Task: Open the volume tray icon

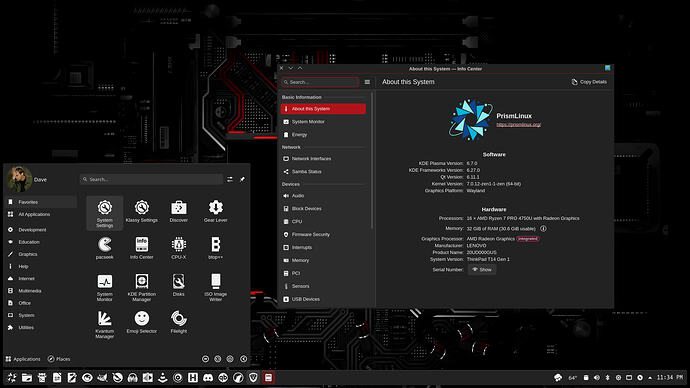Action: [597, 377]
